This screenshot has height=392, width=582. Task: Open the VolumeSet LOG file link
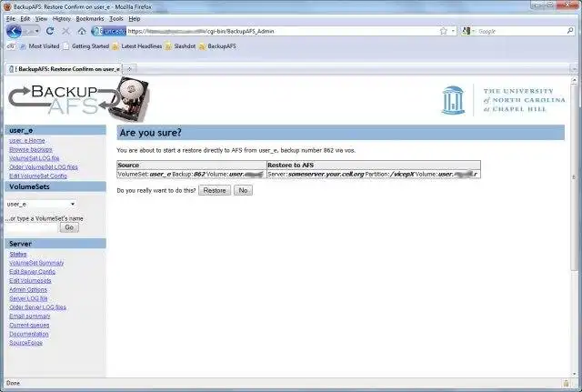(x=35, y=158)
